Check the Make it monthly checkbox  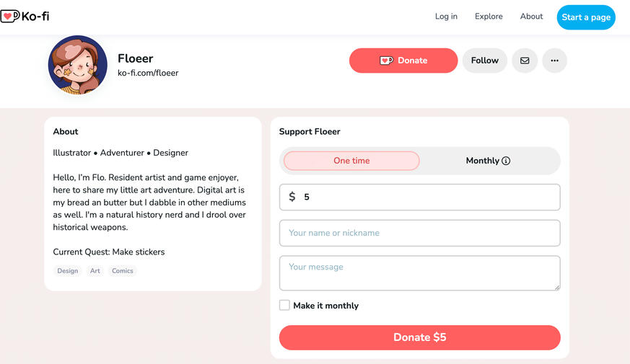tap(284, 306)
